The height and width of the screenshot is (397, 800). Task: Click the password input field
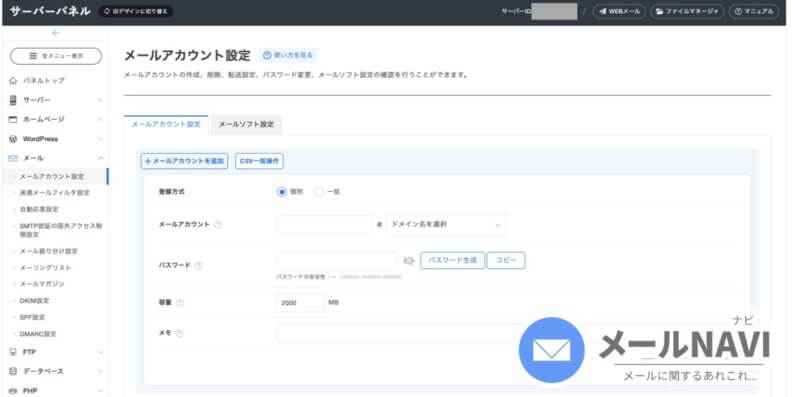336,261
